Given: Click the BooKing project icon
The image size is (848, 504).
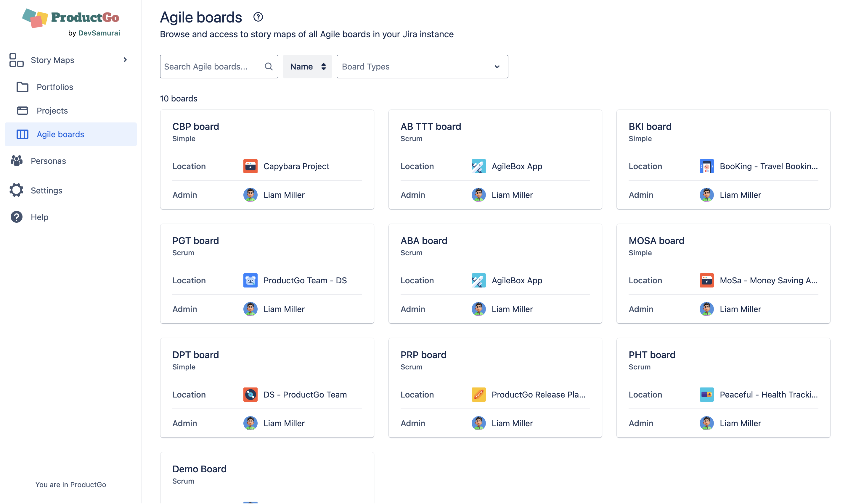Looking at the screenshot, I should (x=706, y=167).
